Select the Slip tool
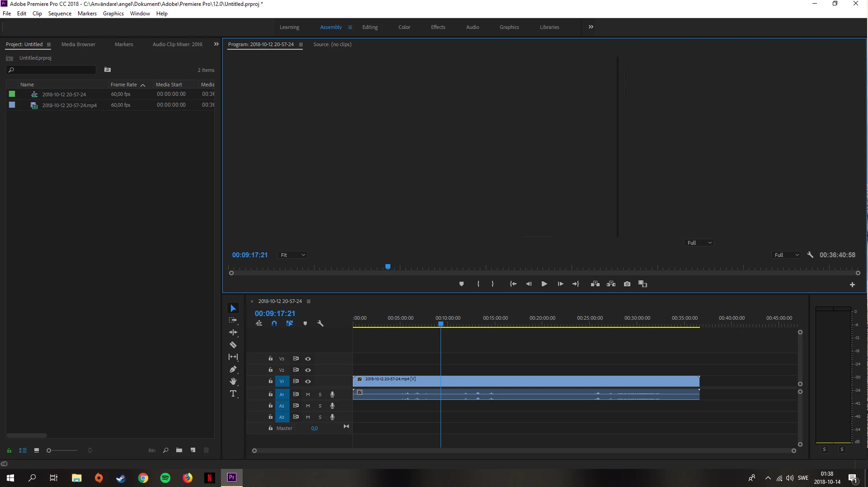Image resolution: width=868 pixels, height=487 pixels. [233, 357]
